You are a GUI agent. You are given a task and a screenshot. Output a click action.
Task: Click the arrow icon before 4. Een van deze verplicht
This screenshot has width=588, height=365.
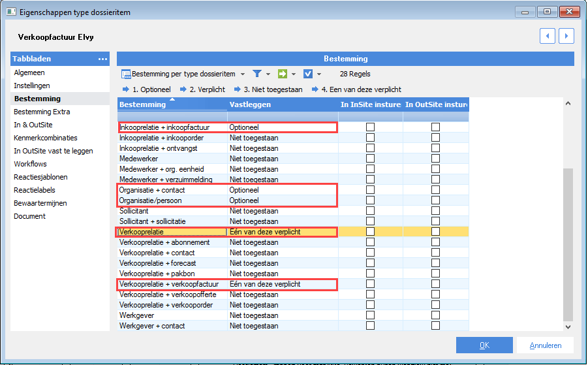coord(315,89)
